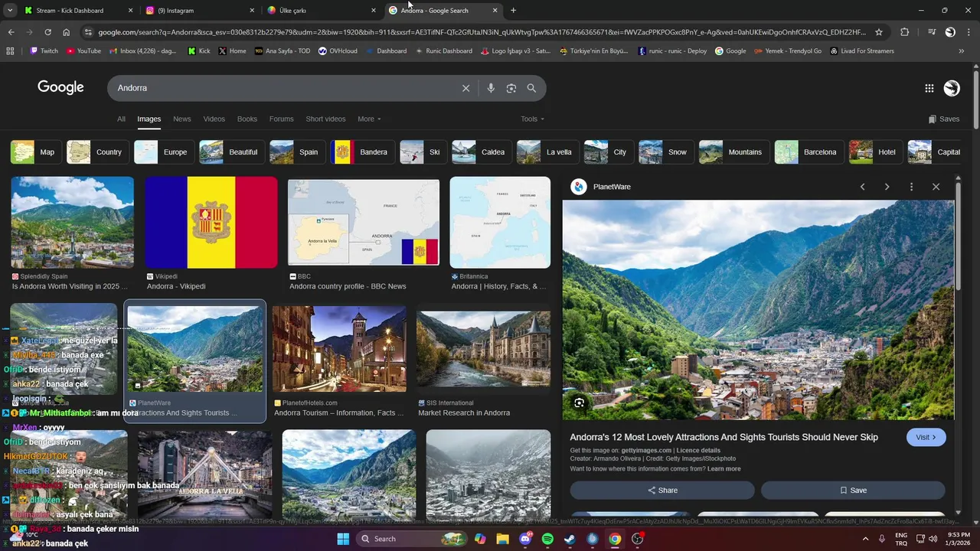Submit search using magnifier icon

point(531,88)
